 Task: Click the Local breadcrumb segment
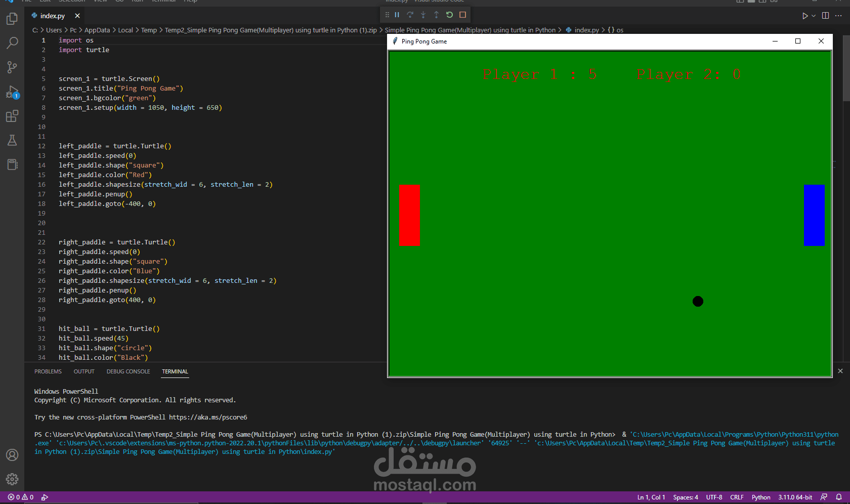(125, 30)
